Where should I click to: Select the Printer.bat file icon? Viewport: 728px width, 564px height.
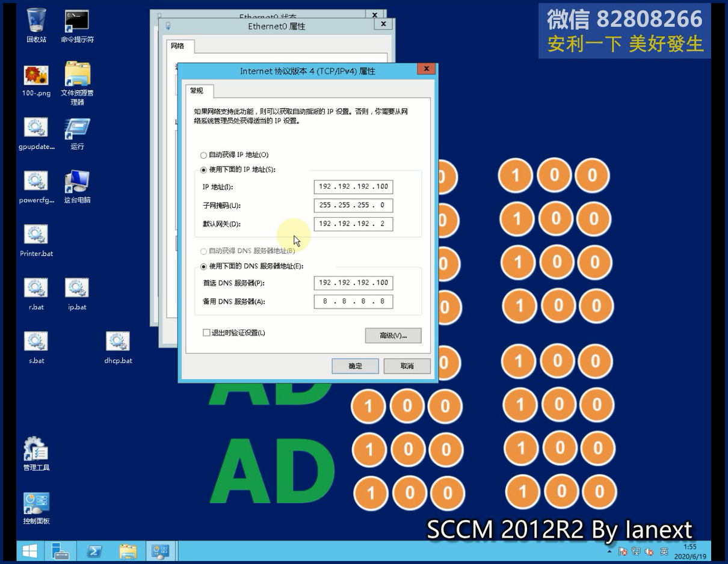pos(36,241)
